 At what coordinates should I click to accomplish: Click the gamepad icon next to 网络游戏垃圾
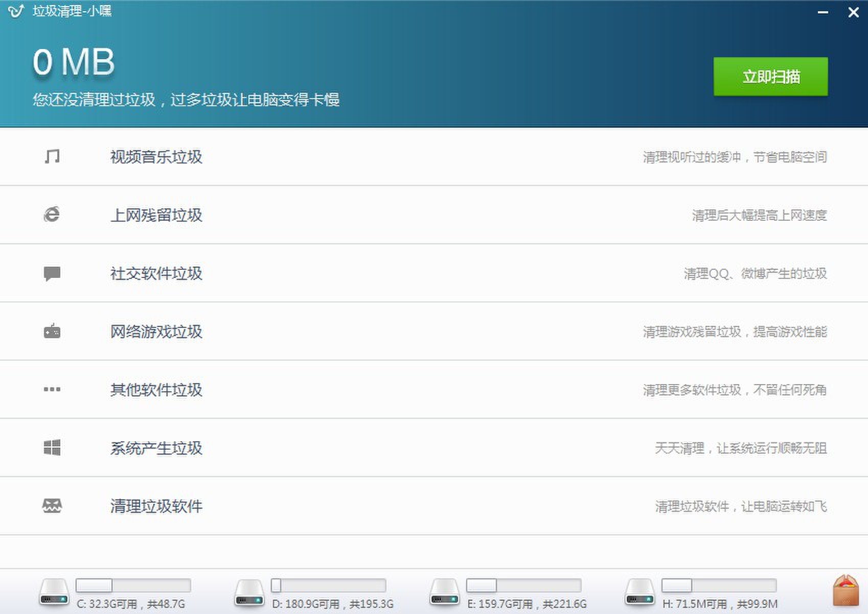point(53,331)
